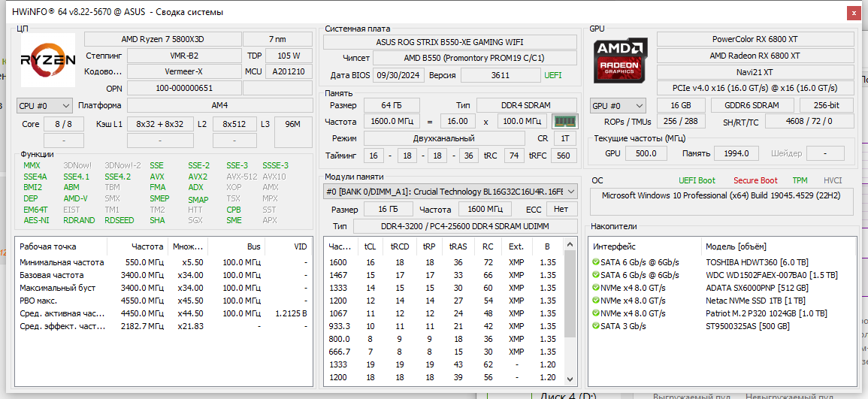
Task: Open the GPU #0 selector dropdown
Action: tap(618, 106)
